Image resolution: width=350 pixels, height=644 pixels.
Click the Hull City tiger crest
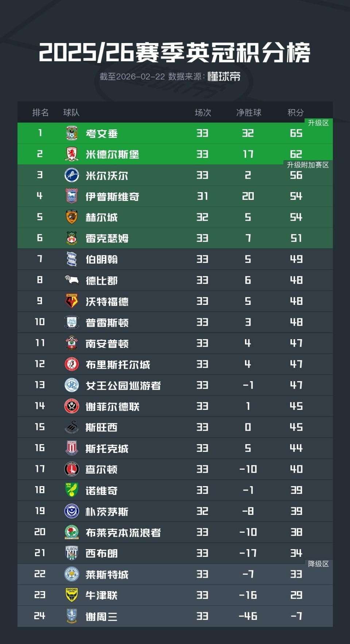point(72,217)
